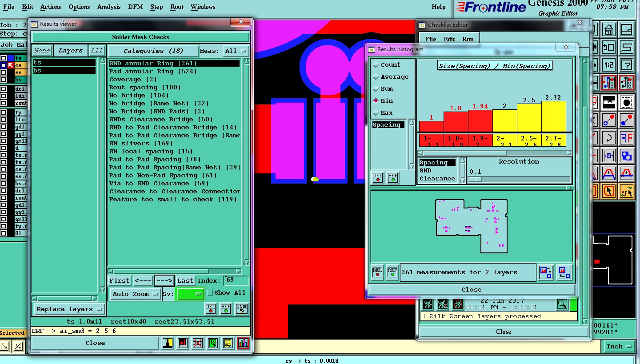The image size is (640, 364).
Task: Click the magnifier icon in Checklist Editor
Action: [562, 304]
